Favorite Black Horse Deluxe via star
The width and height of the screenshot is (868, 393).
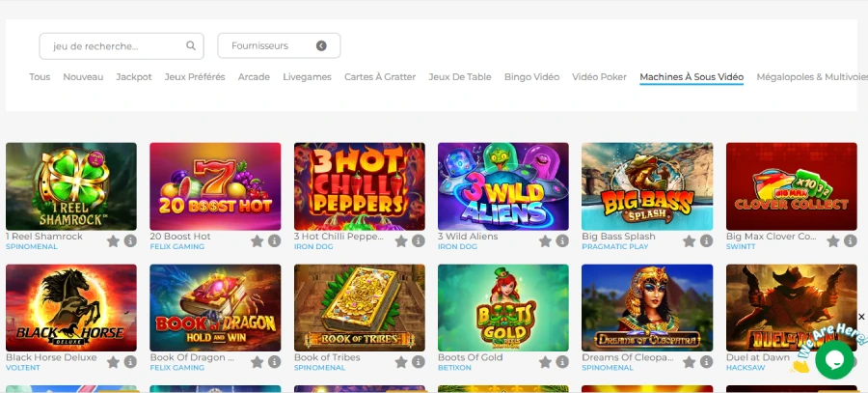(113, 362)
